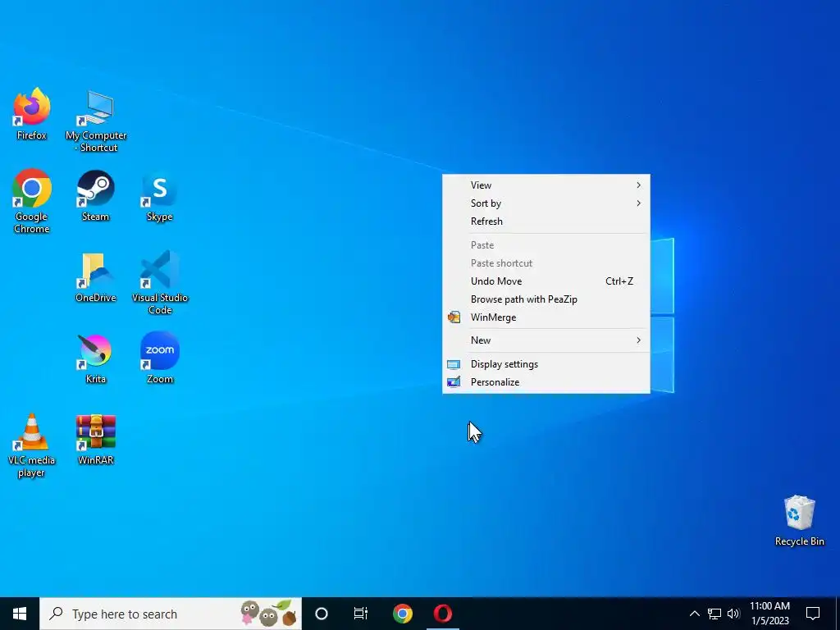Viewport: 840px width, 630px height.
Task: Open Display settings from context menu
Action: [546, 364]
